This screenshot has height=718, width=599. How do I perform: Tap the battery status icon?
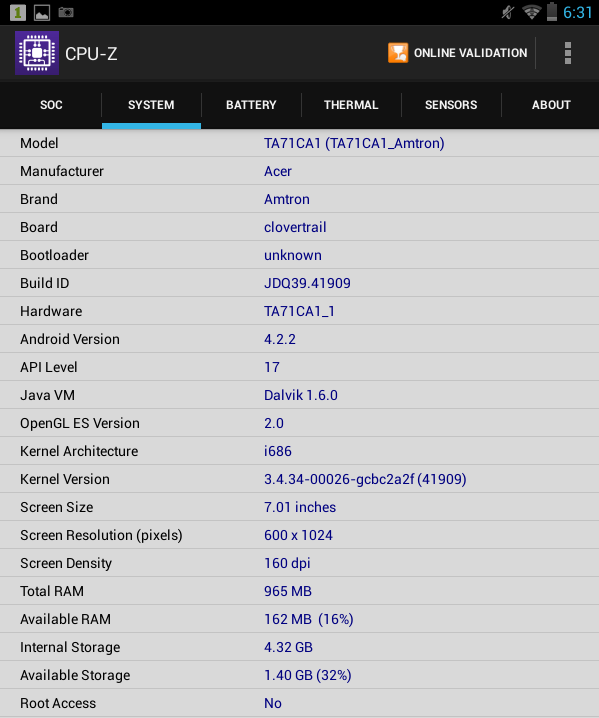click(552, 12)
